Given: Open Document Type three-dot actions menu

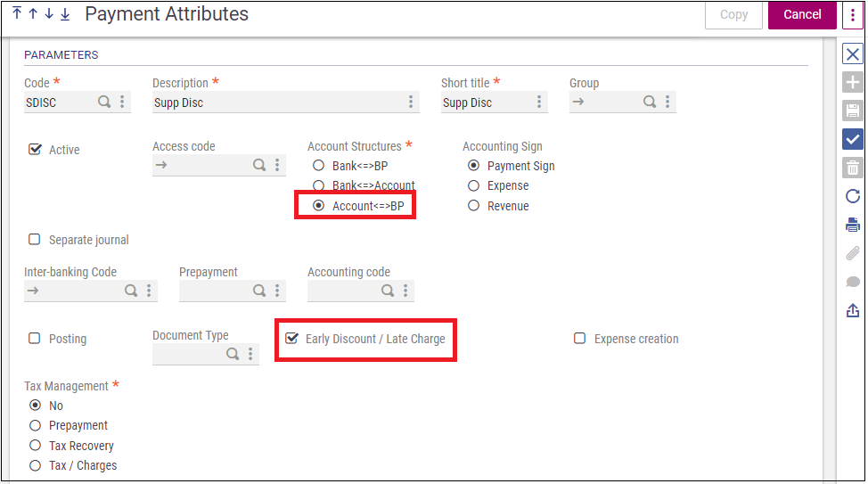Looking at the screenshot, I should coord(250,354).
